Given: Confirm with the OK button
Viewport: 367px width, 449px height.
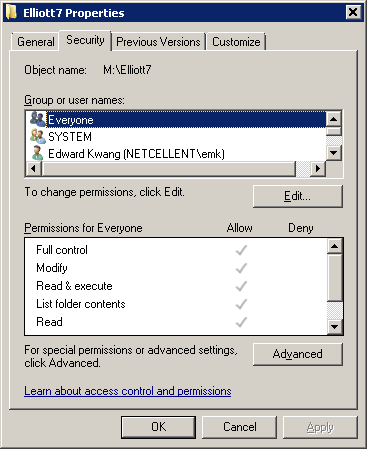Looking at the screenshot, I should click(x=158, y=427).
